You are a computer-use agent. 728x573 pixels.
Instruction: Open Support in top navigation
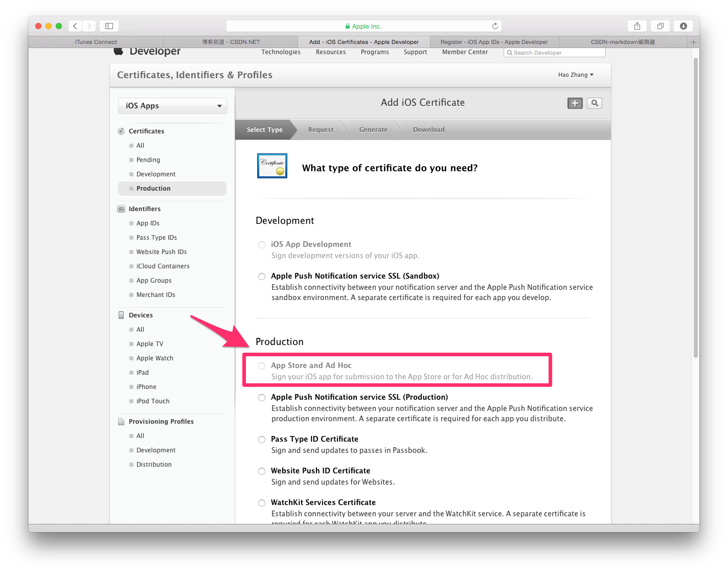(415, 52)
